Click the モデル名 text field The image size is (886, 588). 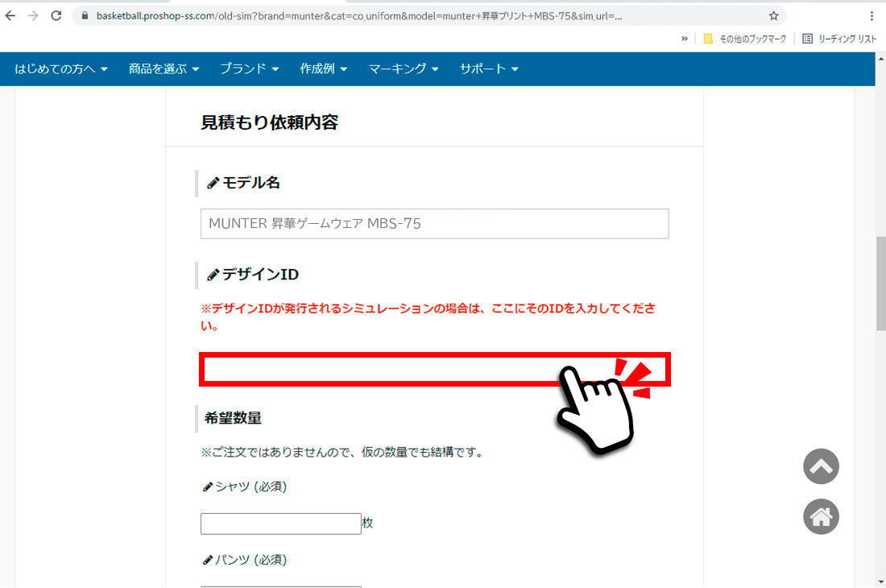pyautogui.click(x=434, y=224)
